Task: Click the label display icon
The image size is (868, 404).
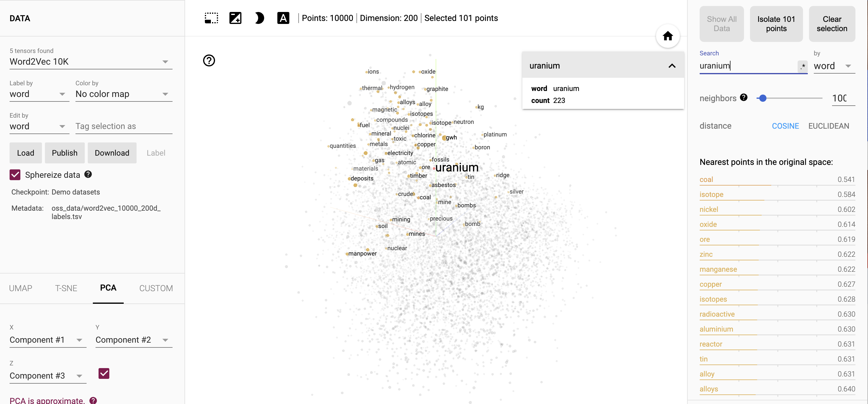Action: [283, 18]
